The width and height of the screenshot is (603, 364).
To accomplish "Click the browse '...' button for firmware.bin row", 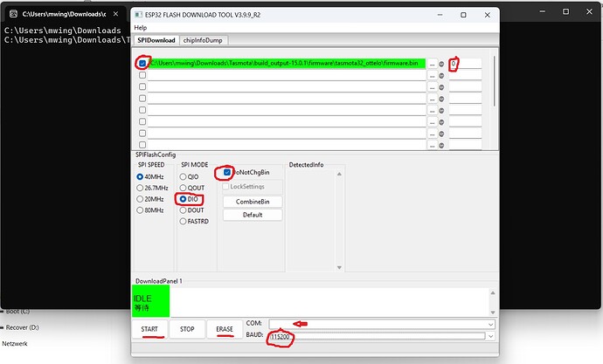I will click(x=432, y=64).
